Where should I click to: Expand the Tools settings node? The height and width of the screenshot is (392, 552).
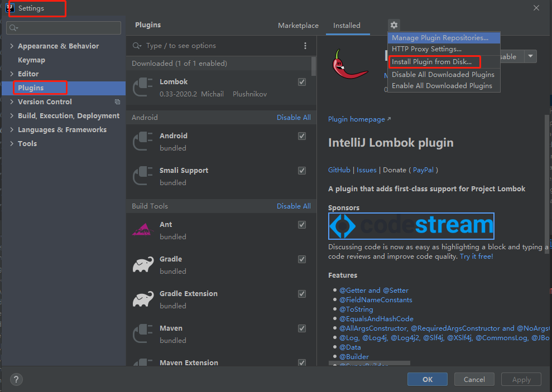click(x=12, y=143)
